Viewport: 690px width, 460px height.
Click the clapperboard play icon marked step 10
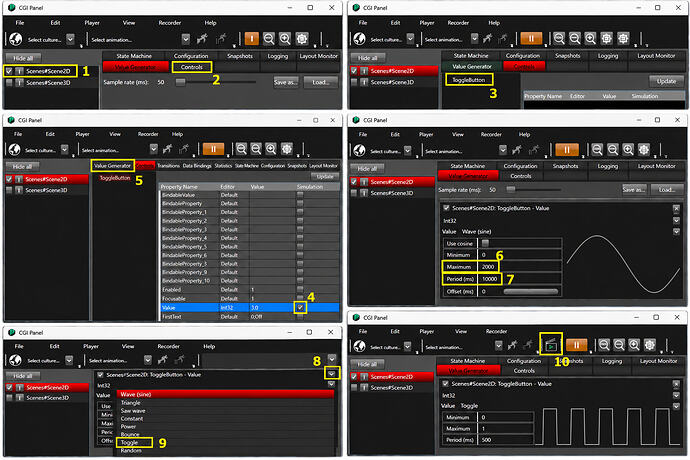[551, 345]
